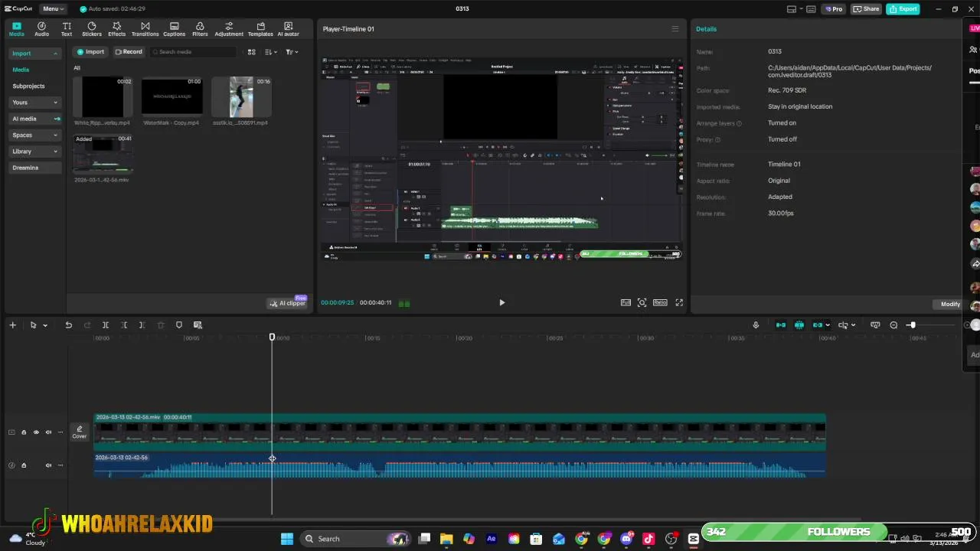Click the AI clipper button
This screenshot has height=551, width=980.
tap(287, 303)
